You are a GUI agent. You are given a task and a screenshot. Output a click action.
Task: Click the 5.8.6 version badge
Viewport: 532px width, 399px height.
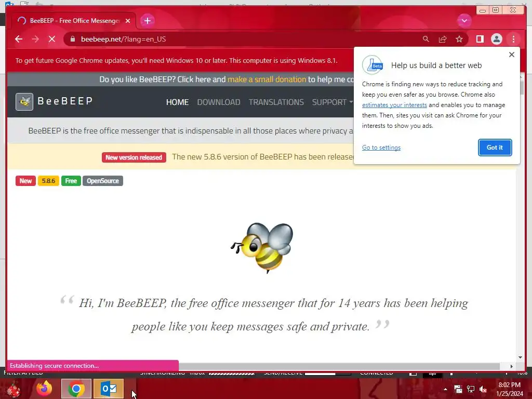point(48,181)
